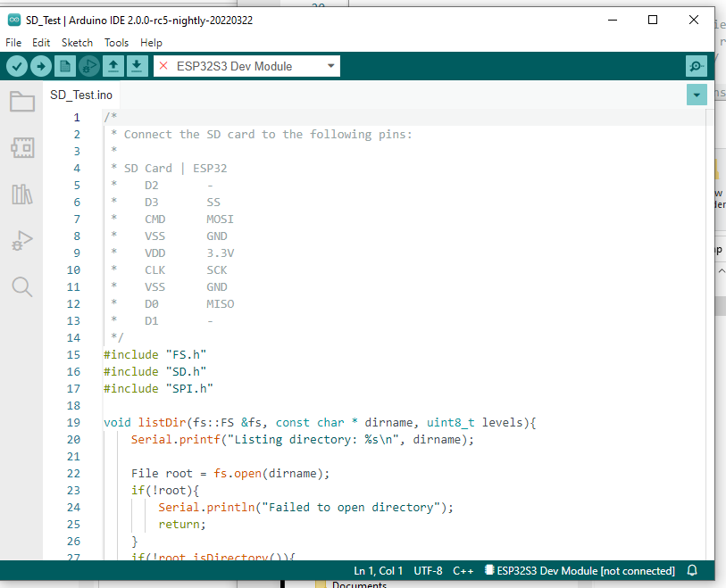Click the notifications bell in status bar
This screenshot has height=588, width=726.
[x=692, y=570]
